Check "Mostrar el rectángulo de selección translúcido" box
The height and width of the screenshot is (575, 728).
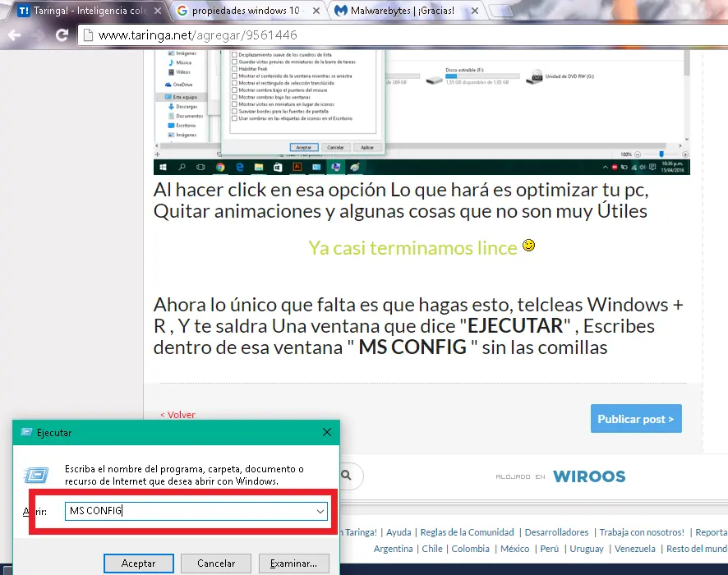pos(234,83)
